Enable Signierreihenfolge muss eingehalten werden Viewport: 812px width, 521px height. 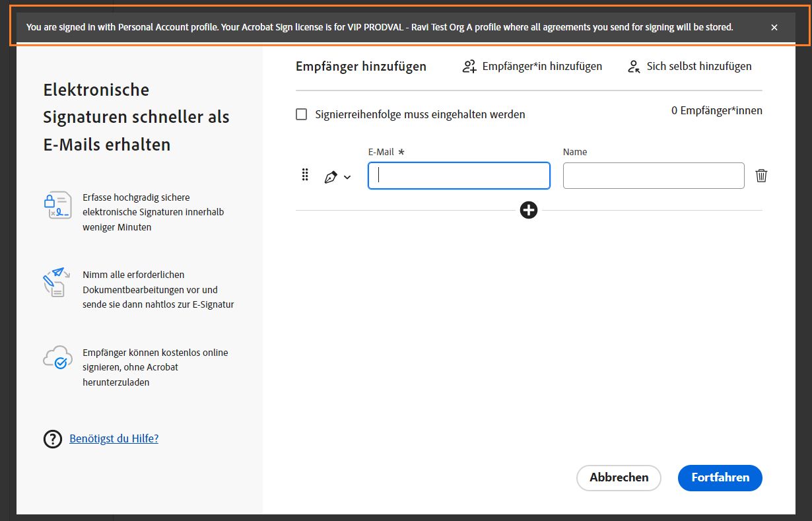(301, 114)
